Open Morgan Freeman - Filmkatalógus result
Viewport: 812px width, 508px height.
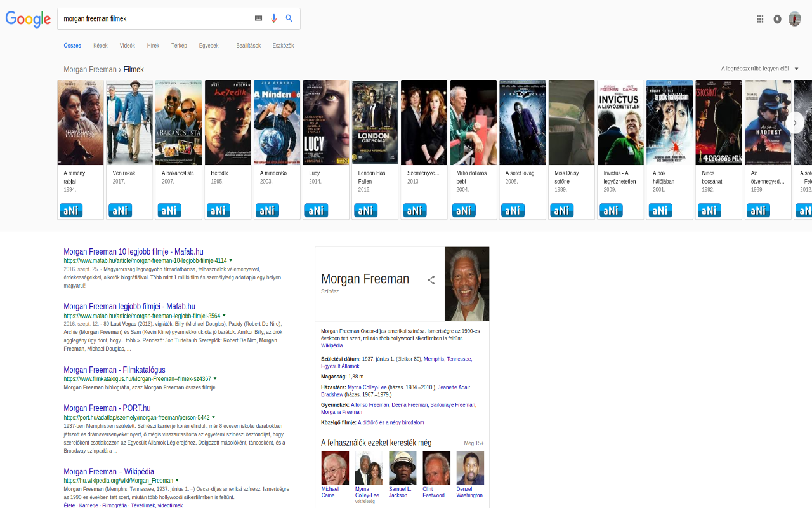(x=114, y=370)
